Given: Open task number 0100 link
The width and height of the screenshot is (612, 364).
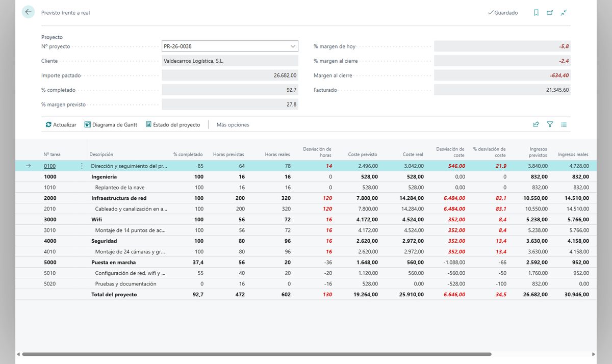Looking at the screenshot, I should click(x=49, y=166).
